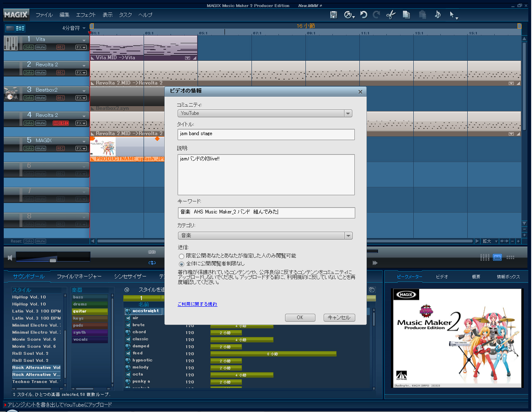Close the ビデオの情報 dialog
Screen dimensions: 532x412
[360, 92]
